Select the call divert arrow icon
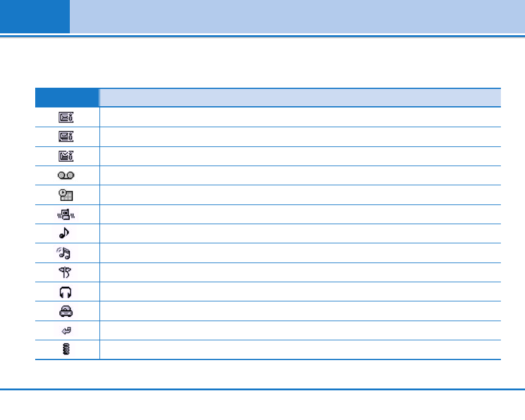Viewport: 525px width, 420px height. click(x=67, y=330)
